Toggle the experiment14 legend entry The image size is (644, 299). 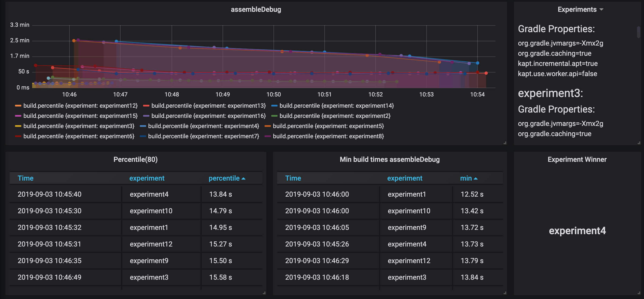(x=336, y=106)
